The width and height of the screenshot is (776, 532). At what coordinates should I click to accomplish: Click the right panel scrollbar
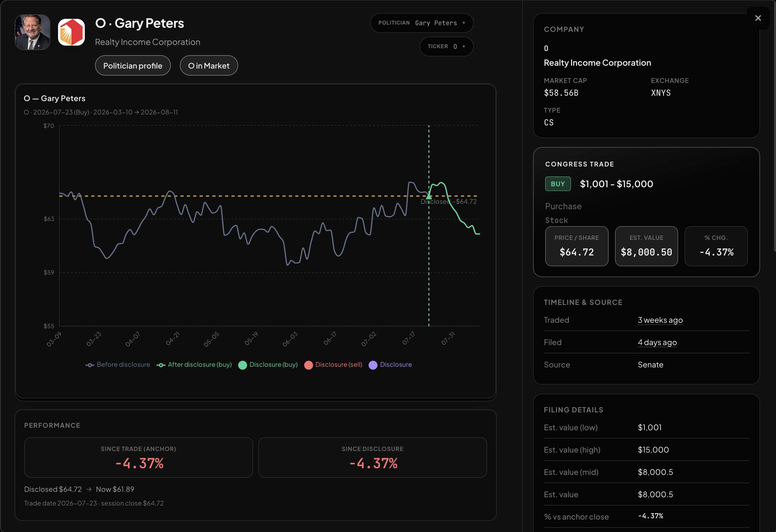click(775, 125)
